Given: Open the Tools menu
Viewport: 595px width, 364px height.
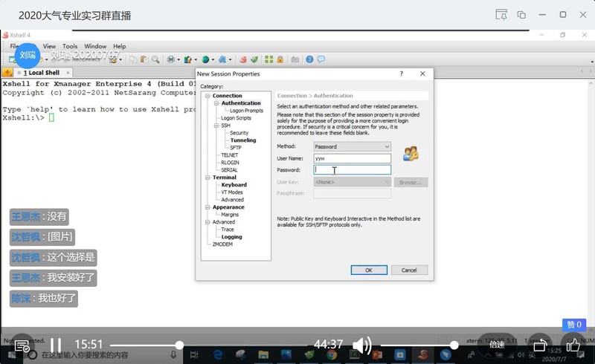Looking at the screenshot, I should (70, 46).
